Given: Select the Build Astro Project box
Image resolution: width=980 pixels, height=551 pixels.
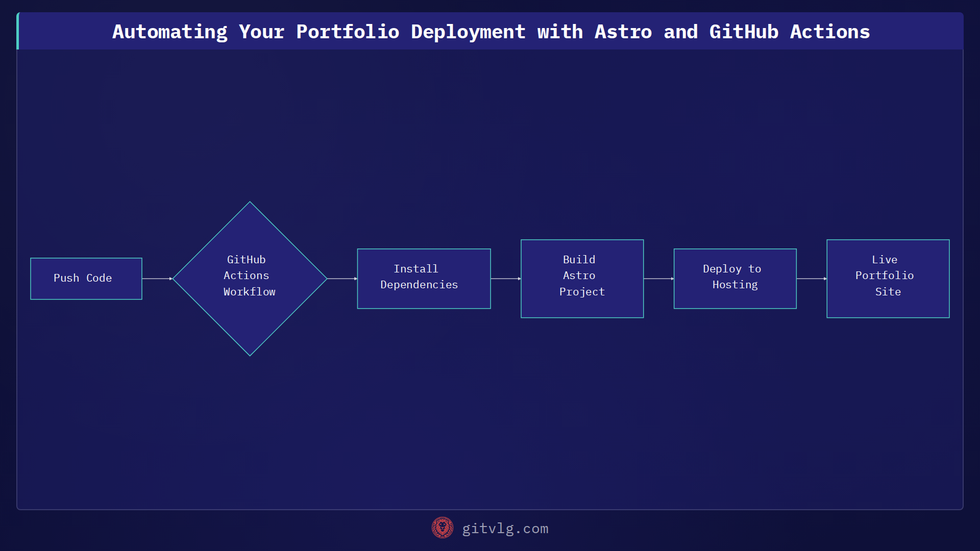Looking at the screenshot, I should [582, 279].
